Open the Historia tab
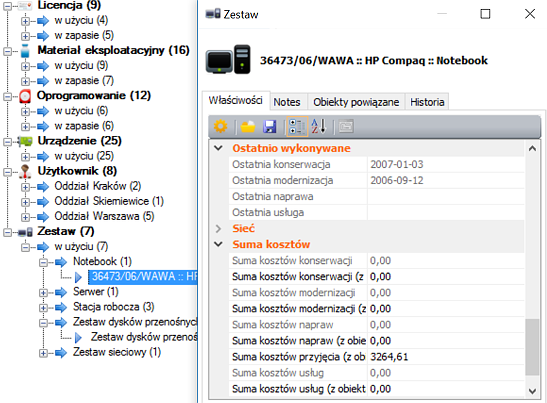547x403 pixels. (427, 102)
